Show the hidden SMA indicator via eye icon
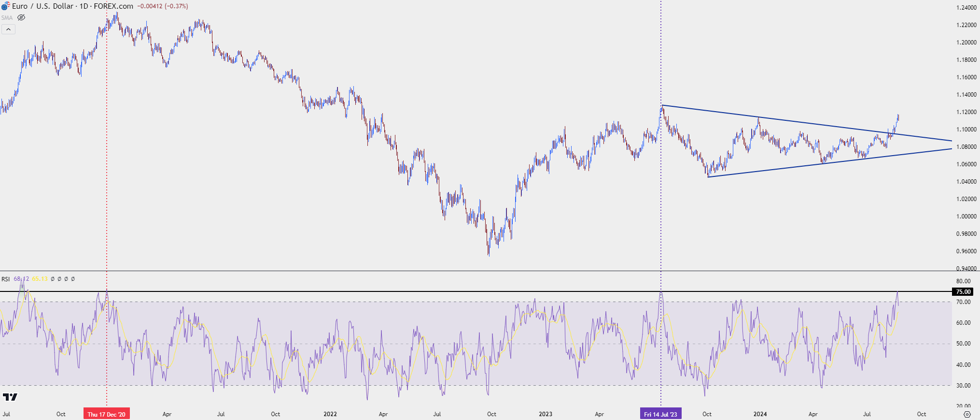 [21, 17]
